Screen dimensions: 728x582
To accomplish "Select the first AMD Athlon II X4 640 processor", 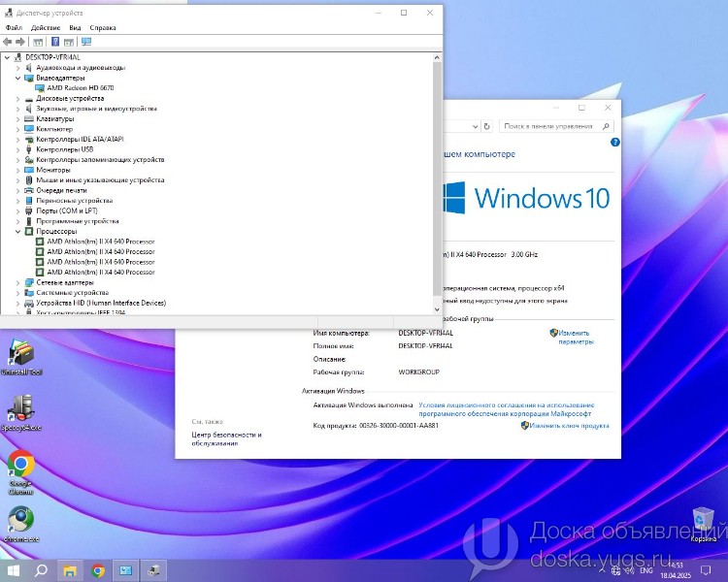I will [x=101, y=242].
